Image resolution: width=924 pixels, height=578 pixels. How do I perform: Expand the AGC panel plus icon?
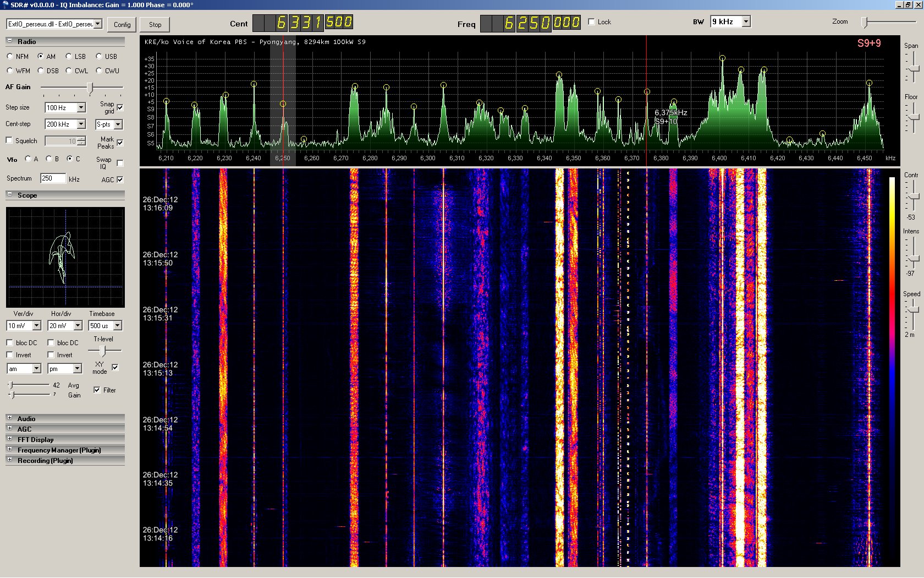pyautogui.click(x=9, y=429)
